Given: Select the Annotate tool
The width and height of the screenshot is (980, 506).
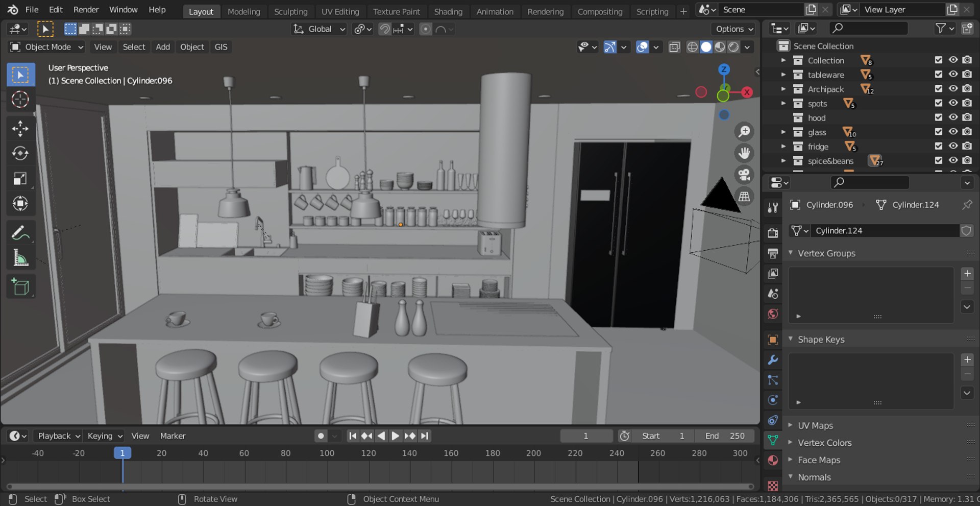Looking at the screenshot, I should [20, 233].
